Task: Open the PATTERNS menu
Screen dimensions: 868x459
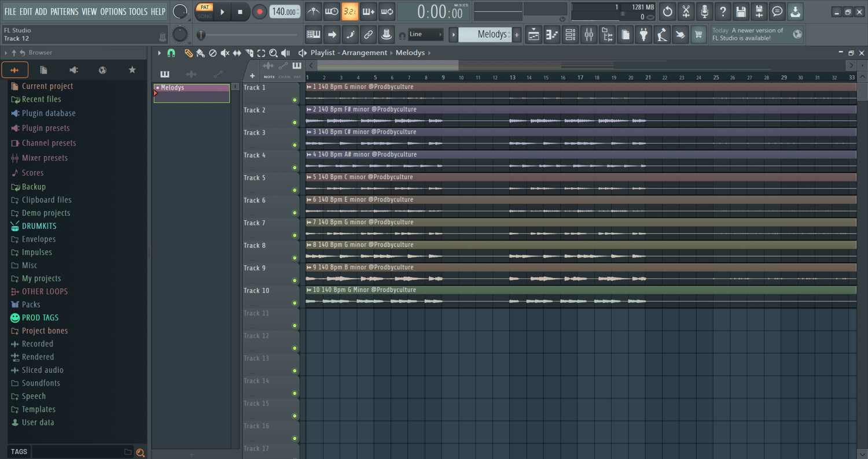Action: [64, 12]
